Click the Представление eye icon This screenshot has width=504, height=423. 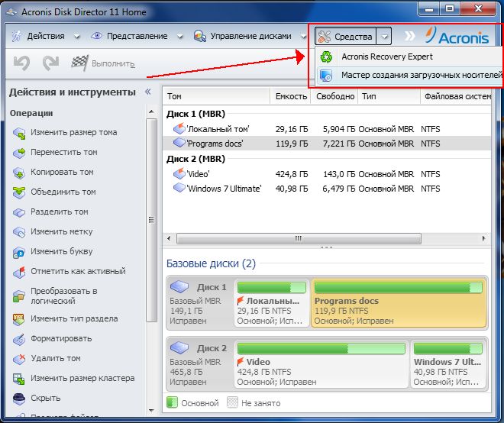tap(96, 36)
